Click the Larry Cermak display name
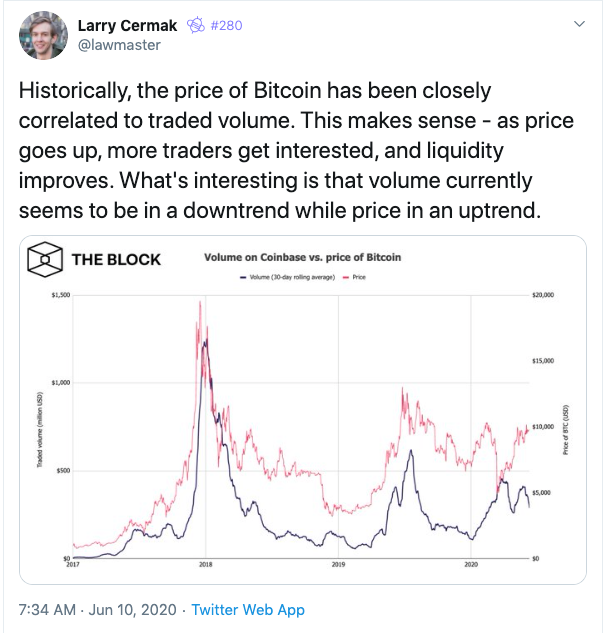 point(127,25)
